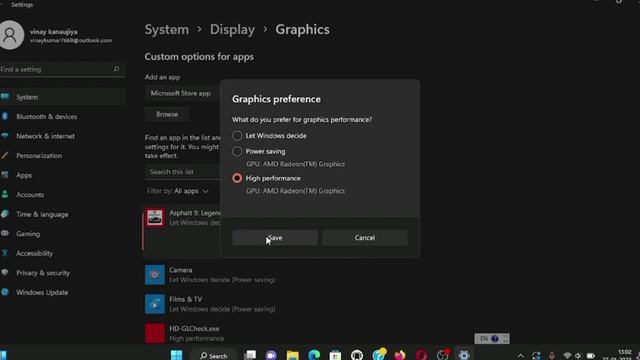Open Firefox from taskbar
This screenshot has height=360, width=640.
point(400,355)
